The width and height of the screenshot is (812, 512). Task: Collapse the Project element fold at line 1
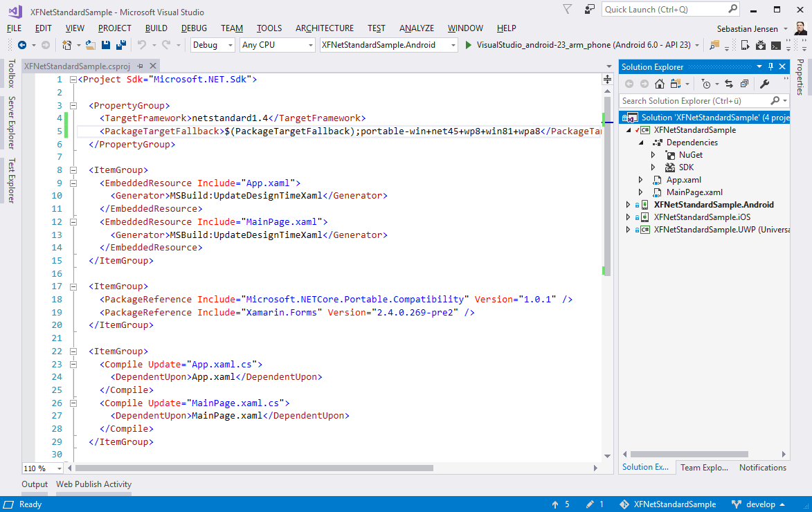point(74,80)
